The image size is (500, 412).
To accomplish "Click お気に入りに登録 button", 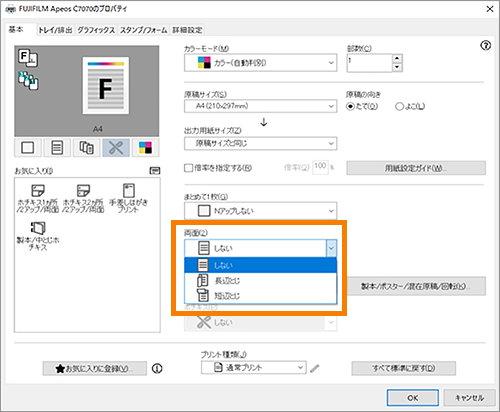I will [95, 368].
